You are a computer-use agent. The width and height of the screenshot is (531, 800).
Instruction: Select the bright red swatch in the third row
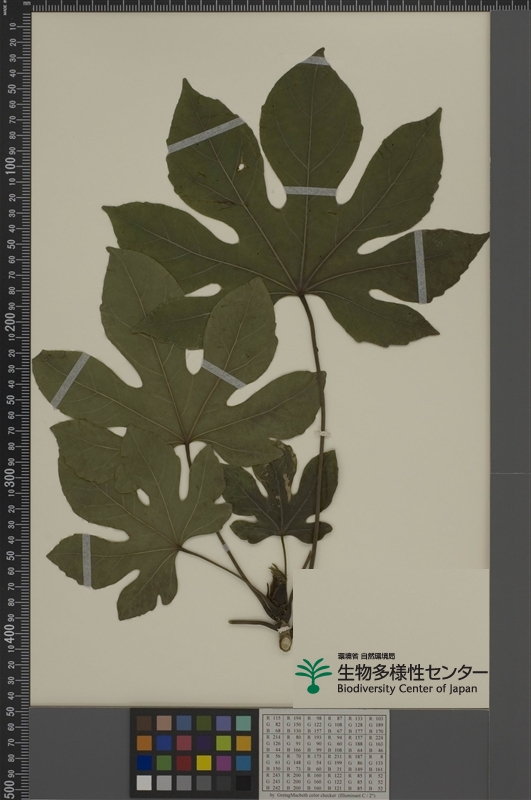(184, 763)
